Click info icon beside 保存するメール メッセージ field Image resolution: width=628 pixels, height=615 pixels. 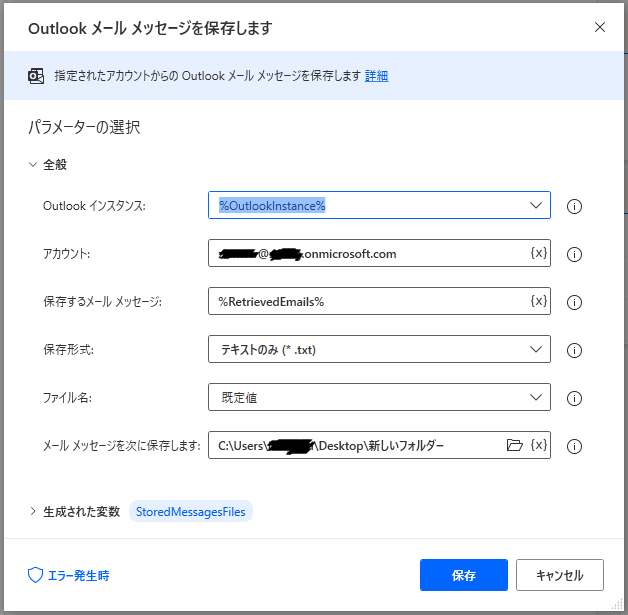574,302
